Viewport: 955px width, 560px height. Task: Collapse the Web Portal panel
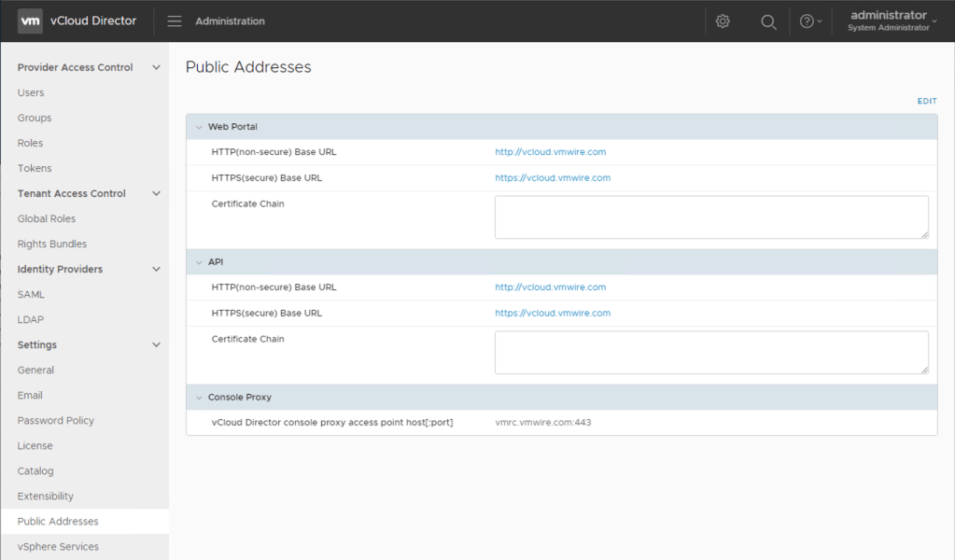tap(198, 127)
